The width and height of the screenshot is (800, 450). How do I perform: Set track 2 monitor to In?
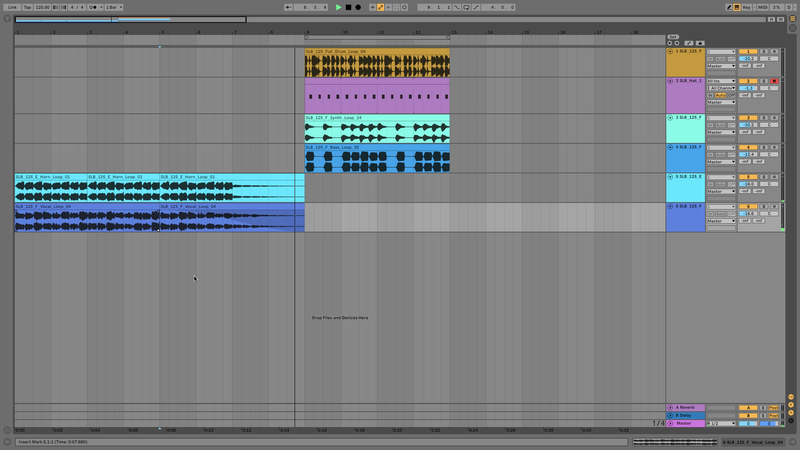pos(710,95)
